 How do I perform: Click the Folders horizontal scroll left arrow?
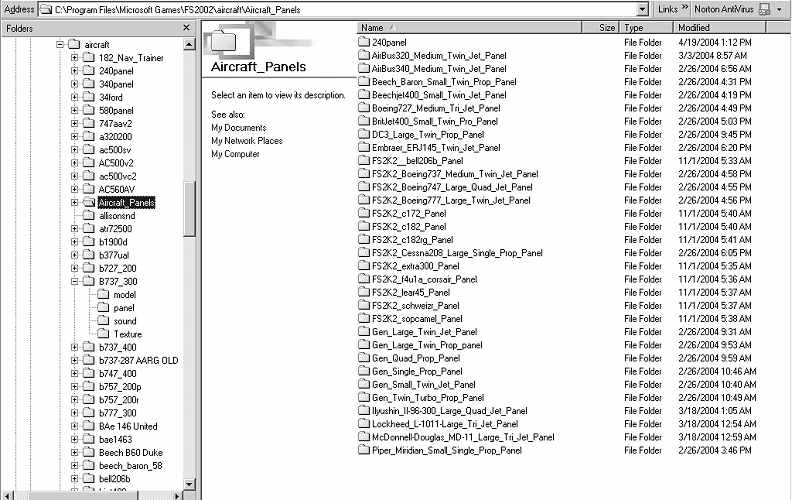tap(6, 495)
